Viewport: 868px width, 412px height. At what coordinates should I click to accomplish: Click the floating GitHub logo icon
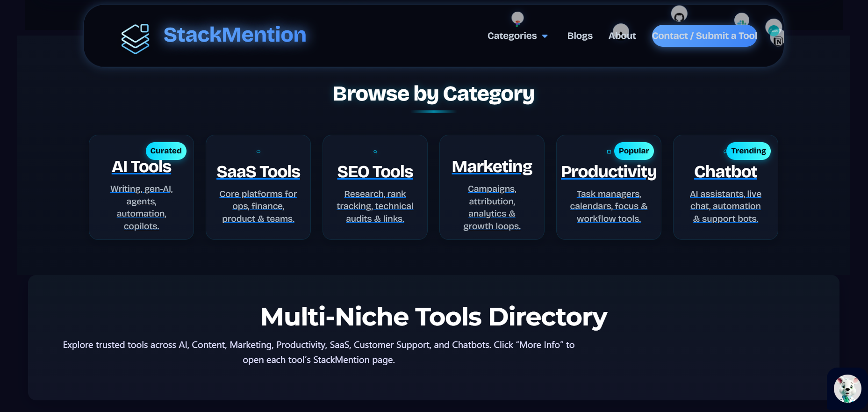pos(679,14)
